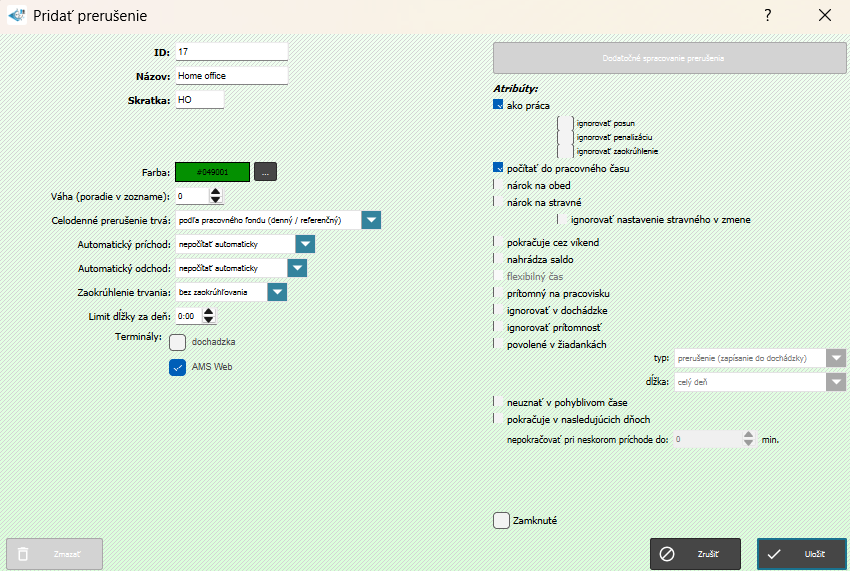The width and height of the screenshot is (850, 571).
Task: Click the Uložiť save button
Action: [802, 554]
